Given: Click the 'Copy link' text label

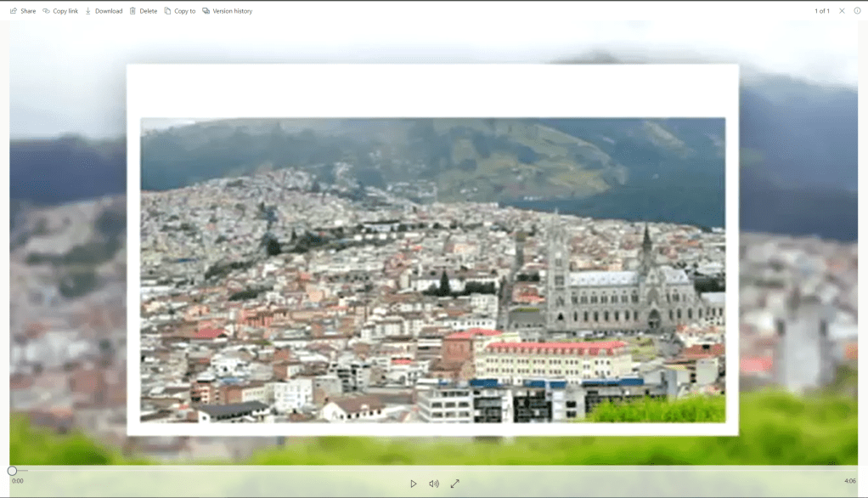Looking at the screenshot, I should [x=65, y=11].
